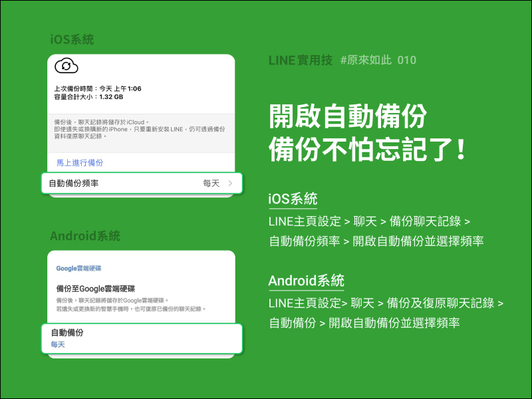Click the Google Drive backup description text

[131, 305]
